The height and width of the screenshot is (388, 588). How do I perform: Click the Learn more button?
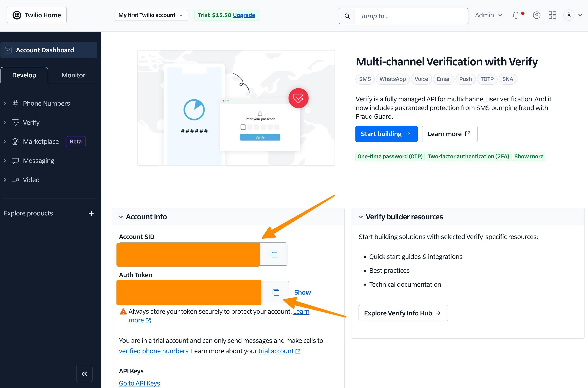[449, 134]
